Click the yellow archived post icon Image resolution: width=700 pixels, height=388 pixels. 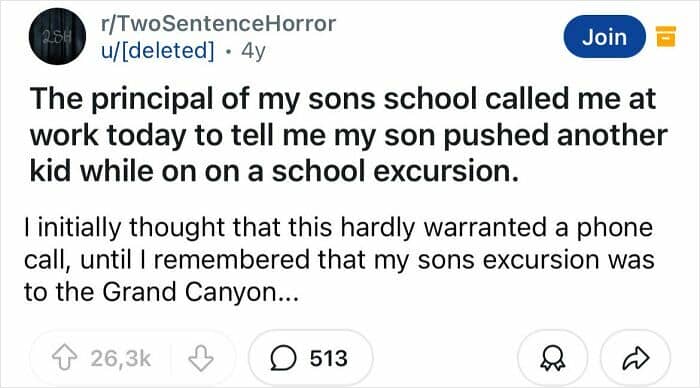click(666, 36)
